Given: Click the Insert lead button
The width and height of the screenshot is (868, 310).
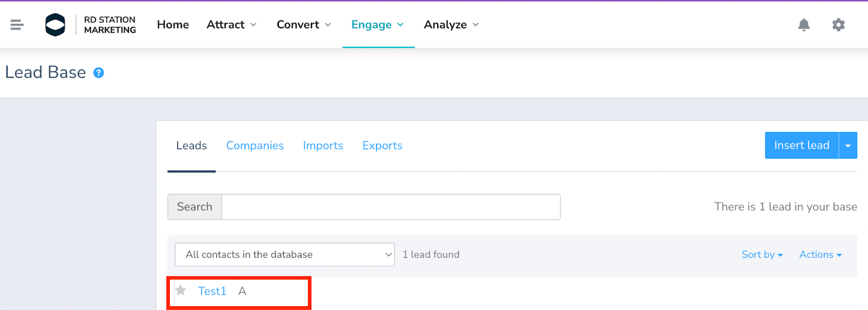Looking at the screenshot, I should [x=801, y=145].
